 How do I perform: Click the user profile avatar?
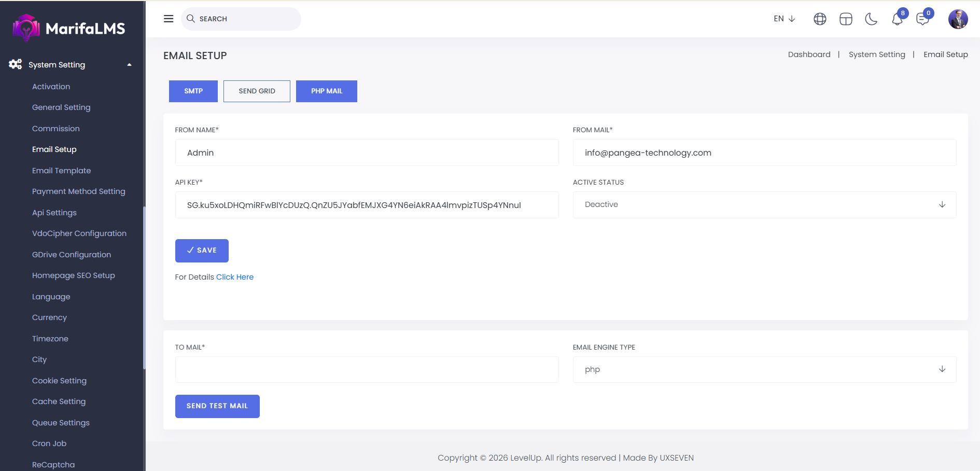[958, 19]
